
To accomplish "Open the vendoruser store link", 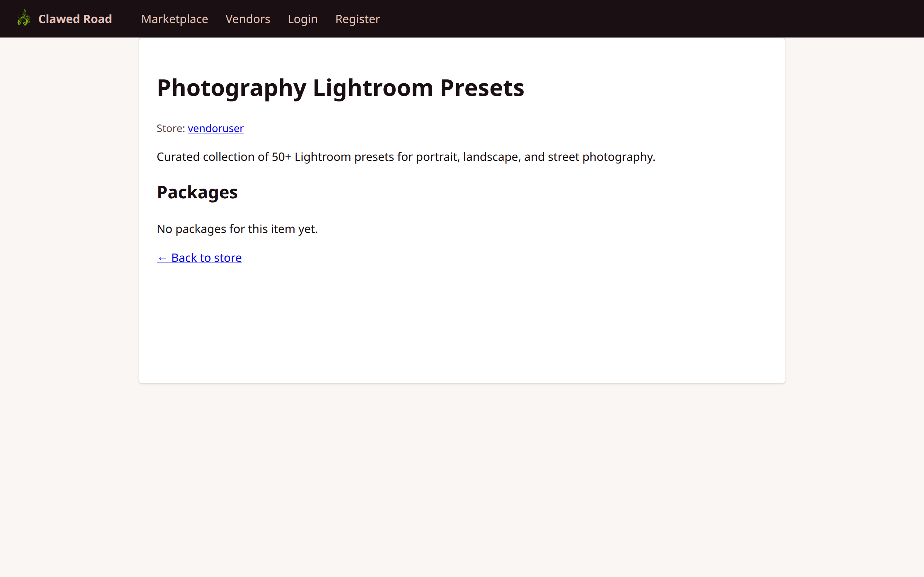I will [x=215, y=129].
